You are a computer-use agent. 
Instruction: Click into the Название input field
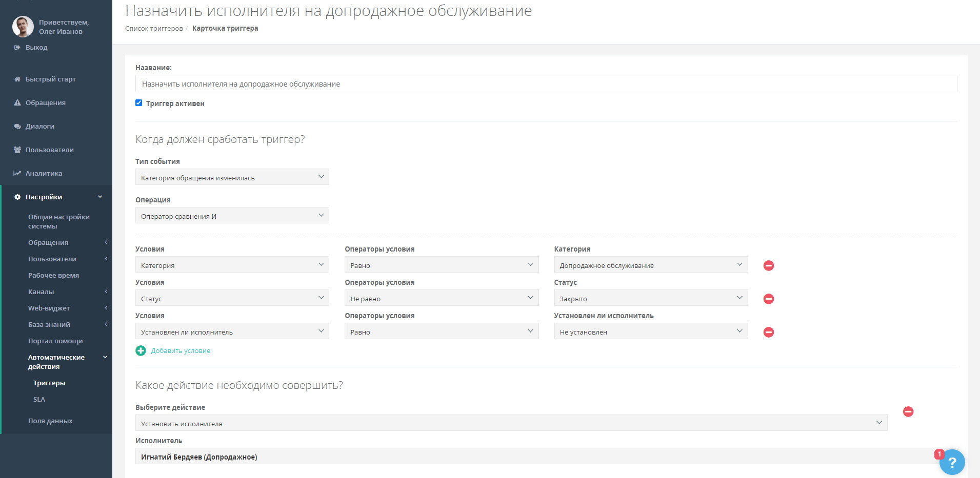tap(546, 84)
